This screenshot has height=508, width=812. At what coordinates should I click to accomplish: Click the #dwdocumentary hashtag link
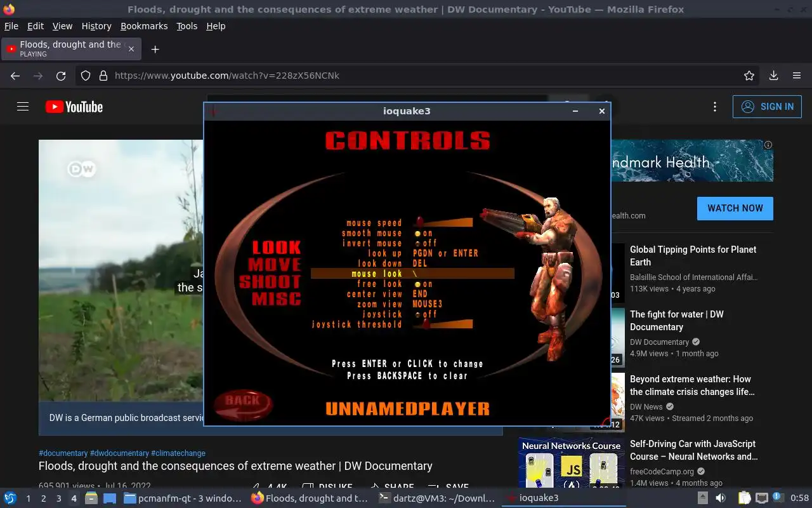click(x=119, y=453)
